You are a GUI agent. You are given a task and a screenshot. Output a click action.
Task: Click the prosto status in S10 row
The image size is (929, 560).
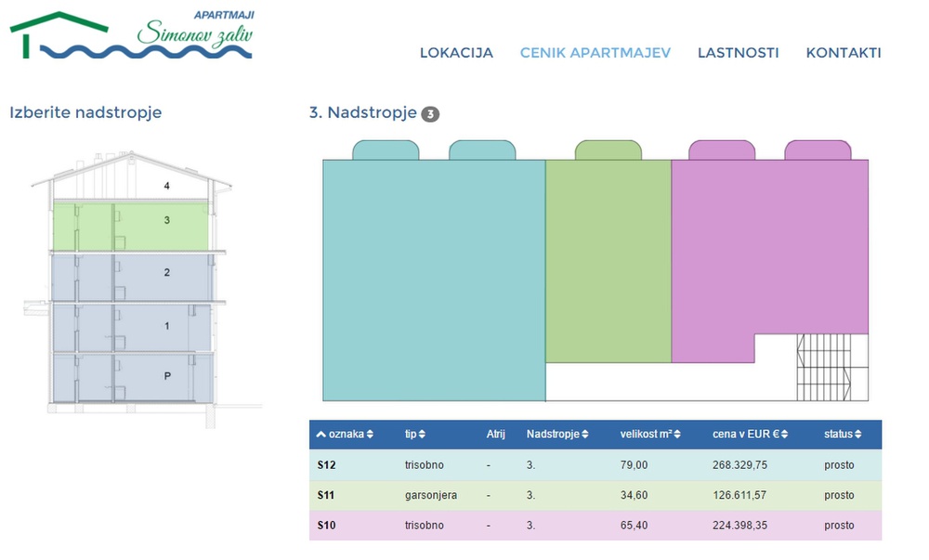pos(839,526)
